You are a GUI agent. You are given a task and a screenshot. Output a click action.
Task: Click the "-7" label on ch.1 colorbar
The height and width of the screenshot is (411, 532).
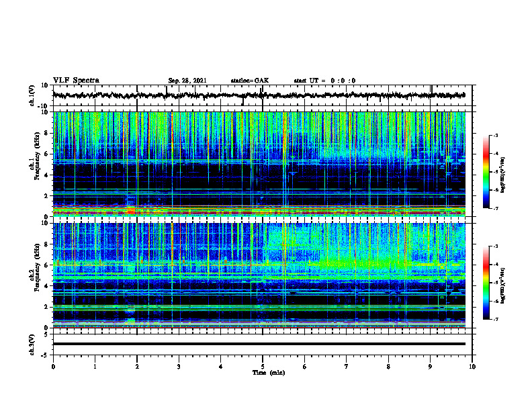[x=496, y=208]
